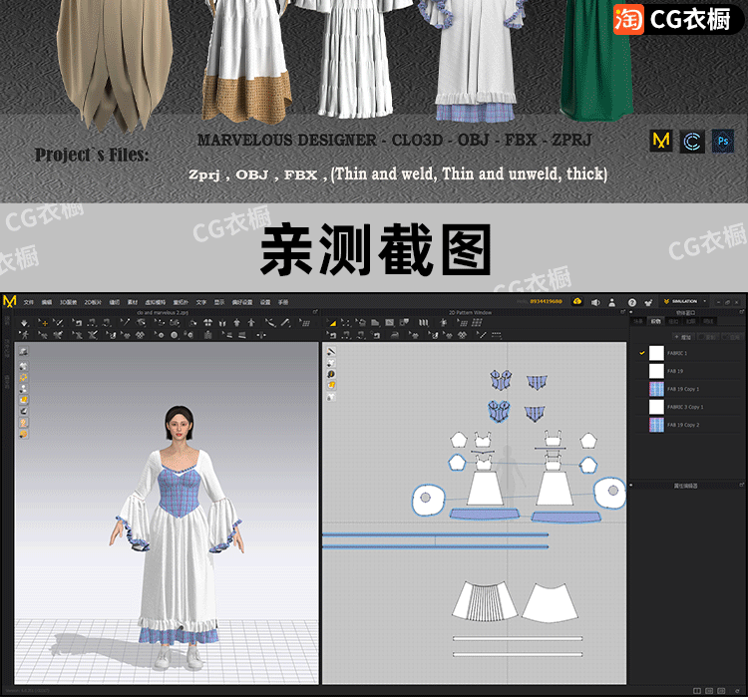This screenshot has width=748, height=700.
Task: Open the first menu 文件
Action: pyautogui.click(x=29, y=302)
